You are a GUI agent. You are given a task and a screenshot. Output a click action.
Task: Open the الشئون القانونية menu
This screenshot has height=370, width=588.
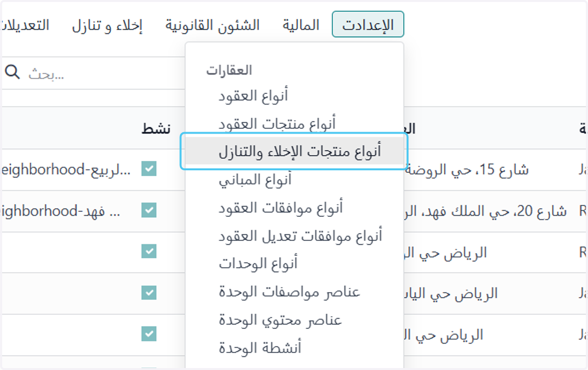click(213, 24)
